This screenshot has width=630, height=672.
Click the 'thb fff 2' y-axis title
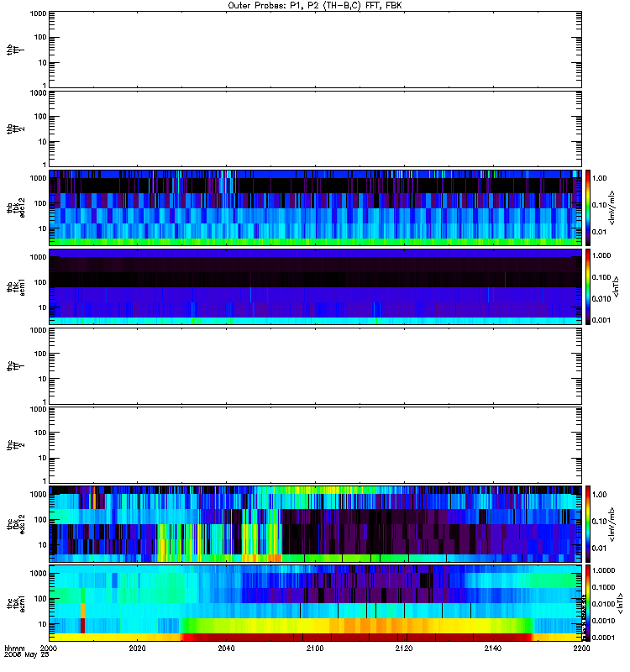[x=15, y=129]
